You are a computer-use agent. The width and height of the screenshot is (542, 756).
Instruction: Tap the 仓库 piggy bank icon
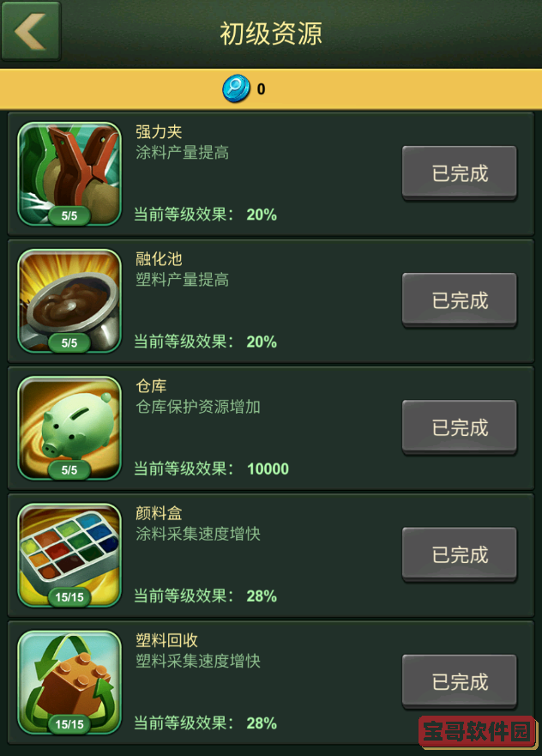coord(69,428)
